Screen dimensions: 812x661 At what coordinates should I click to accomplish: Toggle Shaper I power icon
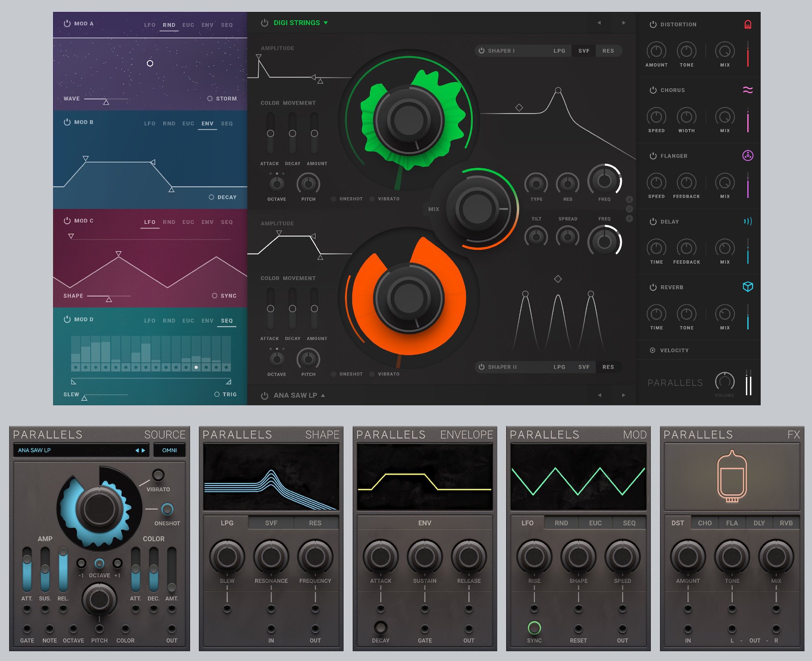tap(482, 51)
